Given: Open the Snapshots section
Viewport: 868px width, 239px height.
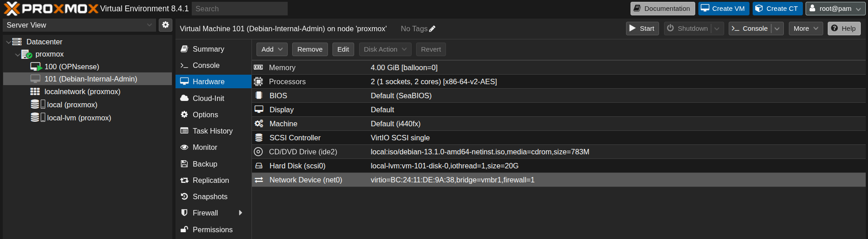Looking at the screenshot, I should (210, 196).
